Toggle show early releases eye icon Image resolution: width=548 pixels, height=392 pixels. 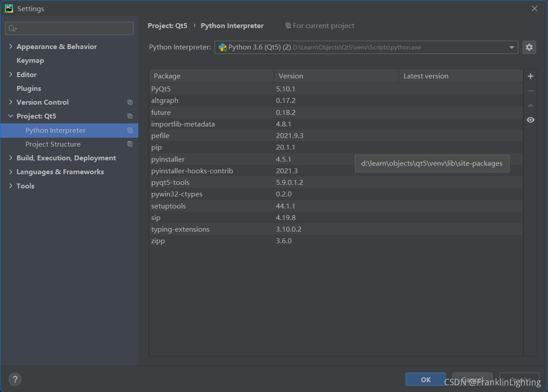click(x=531, y=120)
